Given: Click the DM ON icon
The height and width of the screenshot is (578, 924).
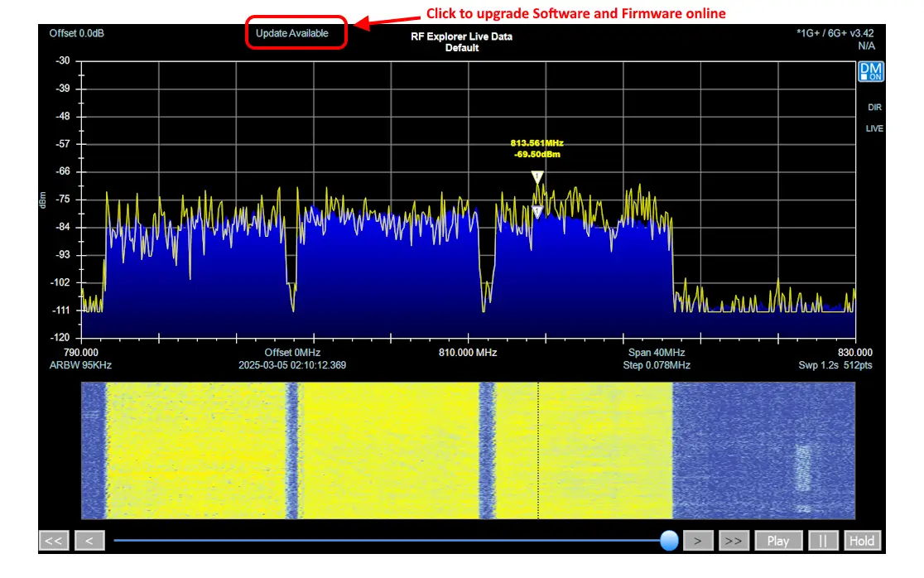Looking at the screenshot, I should click(x=871, y=71).
